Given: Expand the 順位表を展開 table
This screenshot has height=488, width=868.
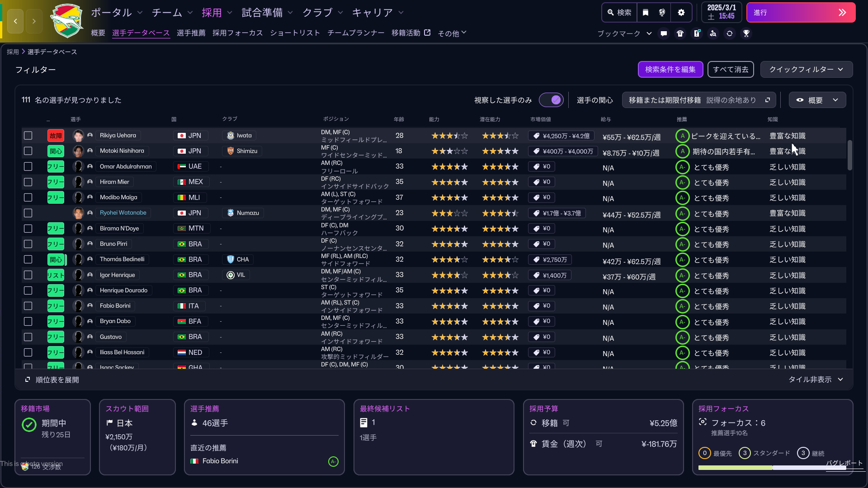Looking at the screenshot, I should point(52,380).
